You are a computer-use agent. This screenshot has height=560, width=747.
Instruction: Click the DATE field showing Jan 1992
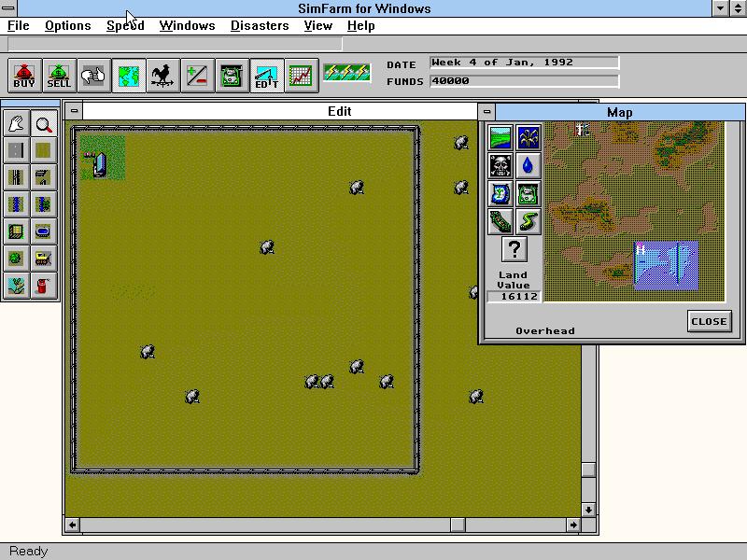coord(525,63)
